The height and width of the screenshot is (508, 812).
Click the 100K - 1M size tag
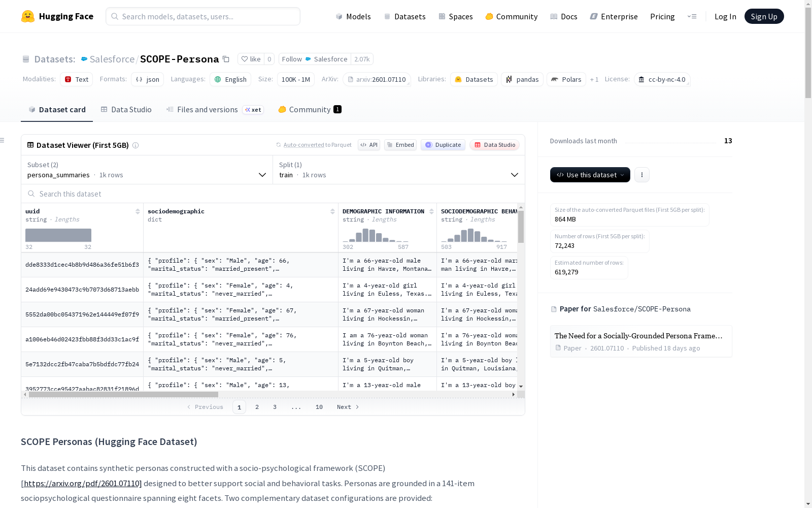coord(296,79)
